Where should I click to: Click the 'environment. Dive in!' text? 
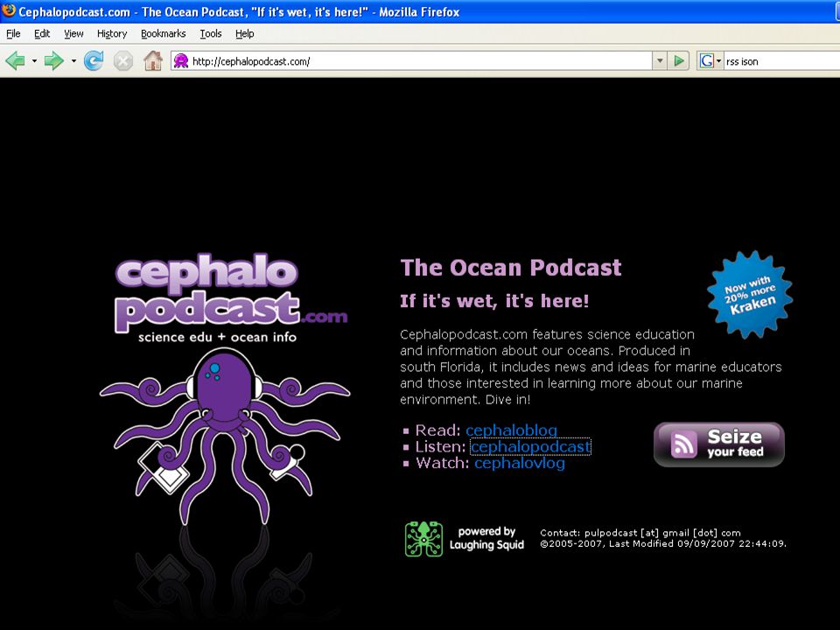(x=465, y=400)
